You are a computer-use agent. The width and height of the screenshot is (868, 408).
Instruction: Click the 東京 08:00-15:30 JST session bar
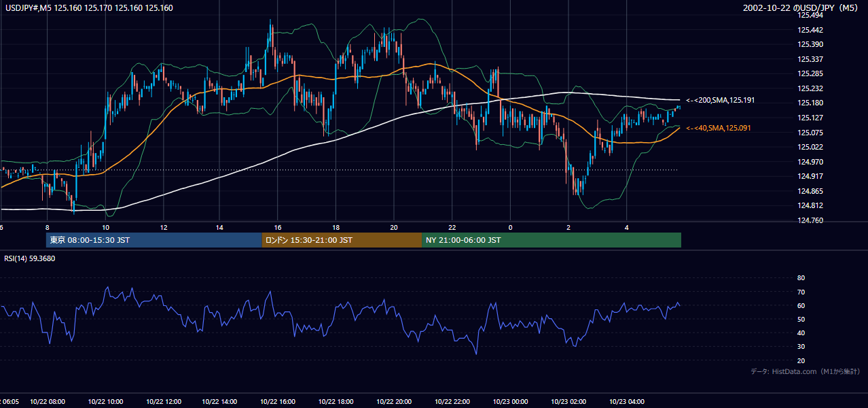(154, 240)
